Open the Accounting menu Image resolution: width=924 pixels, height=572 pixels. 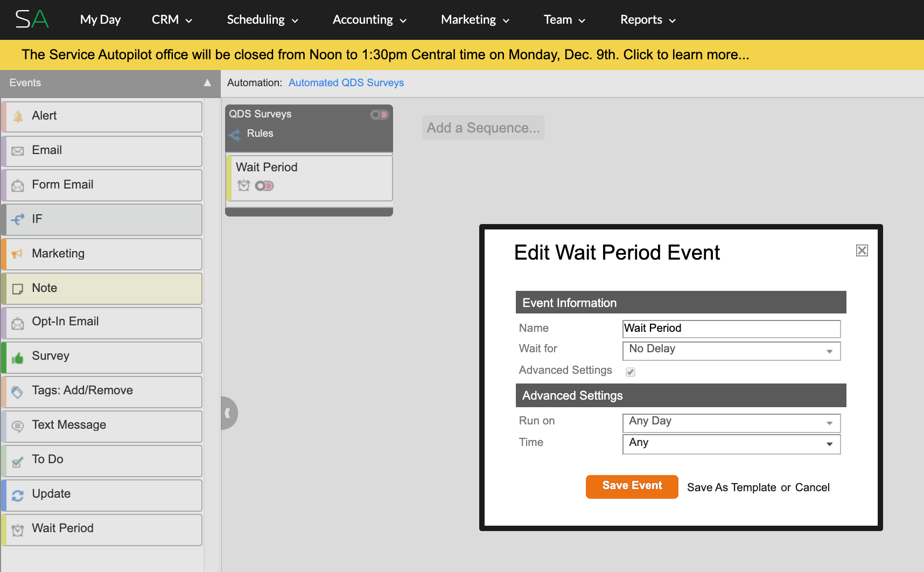tap(369, 19)
